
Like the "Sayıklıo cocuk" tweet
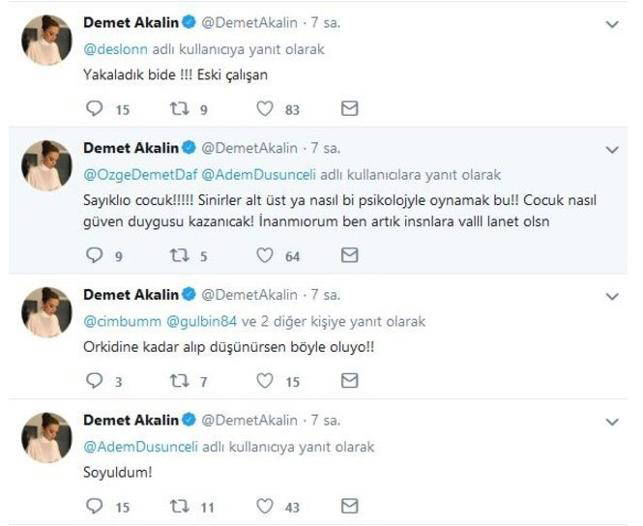pyautogui.click(x=264, y=255)
